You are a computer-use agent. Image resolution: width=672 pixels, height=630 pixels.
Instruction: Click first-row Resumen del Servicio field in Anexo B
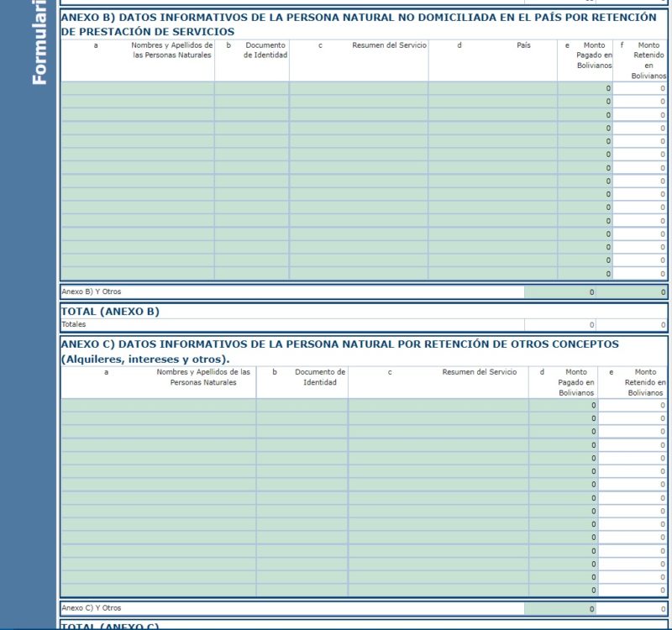pos(359,88)
